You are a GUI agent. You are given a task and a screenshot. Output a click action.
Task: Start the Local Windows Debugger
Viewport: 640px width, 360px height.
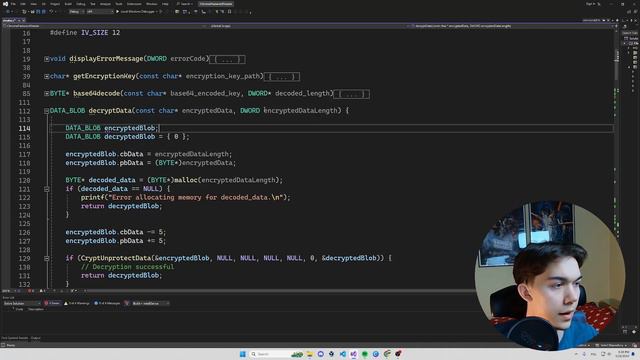pyautogui.click(x=137, y=12)
